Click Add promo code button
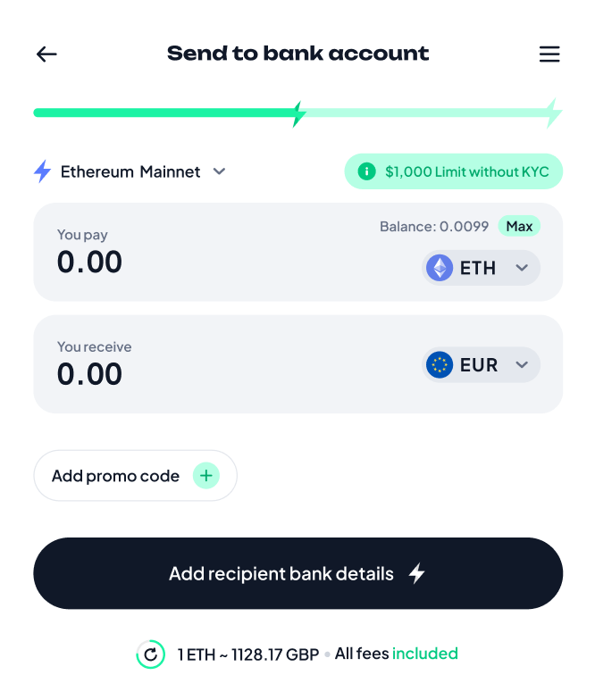This screenshot has width=595, height=700. coord(136,475)
